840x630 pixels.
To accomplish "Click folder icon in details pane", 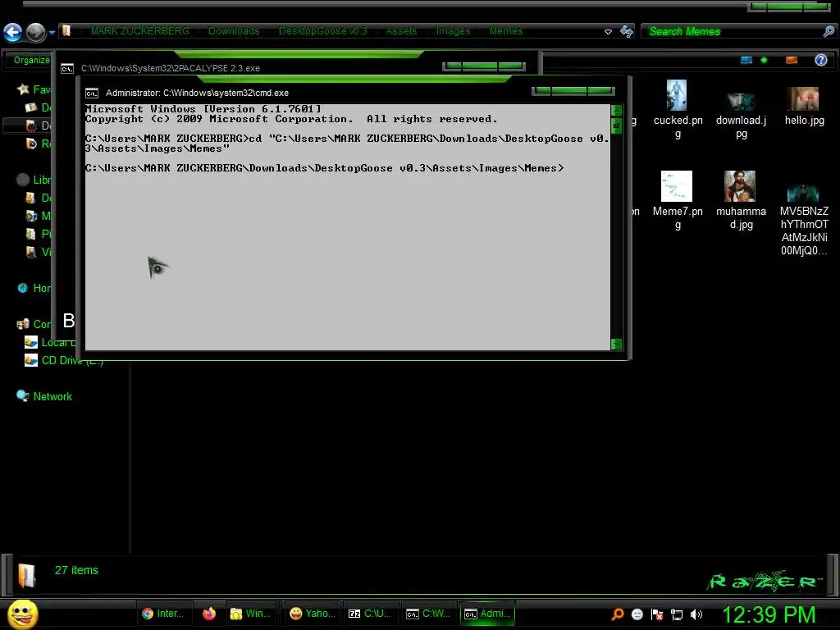I will (x=26, y=576).
